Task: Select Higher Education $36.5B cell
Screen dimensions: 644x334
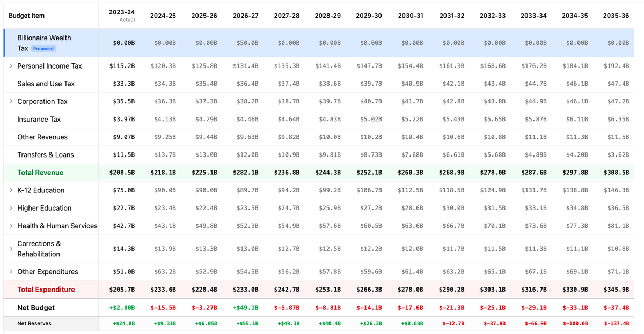Action: click(x=618, y=208)
